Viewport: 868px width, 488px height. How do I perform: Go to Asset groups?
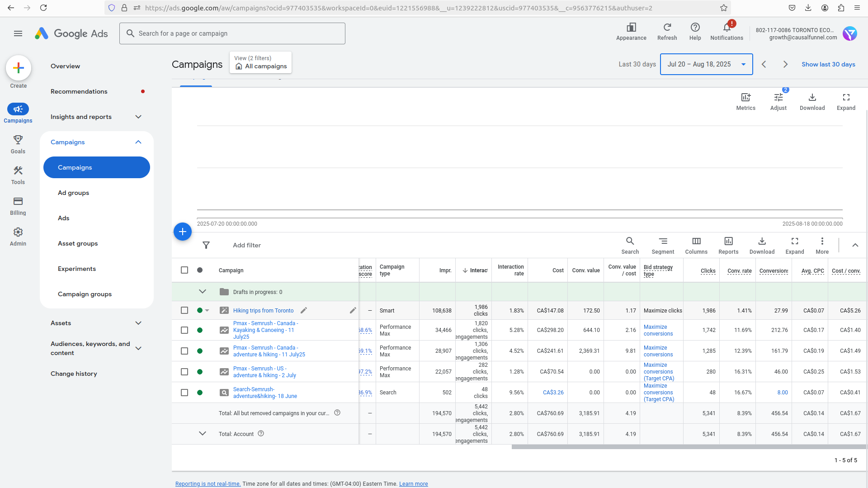coord(78,243)
